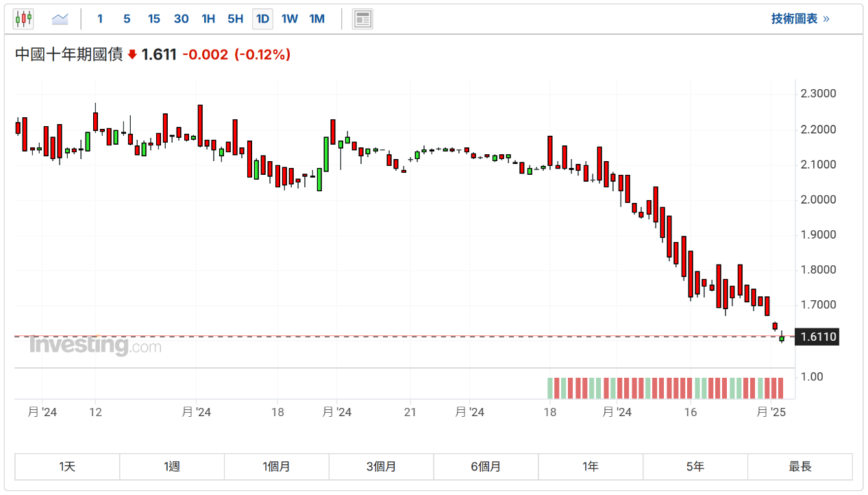Click the Investing.com watermark logo
868x495 pixels.
pos(95,346)
